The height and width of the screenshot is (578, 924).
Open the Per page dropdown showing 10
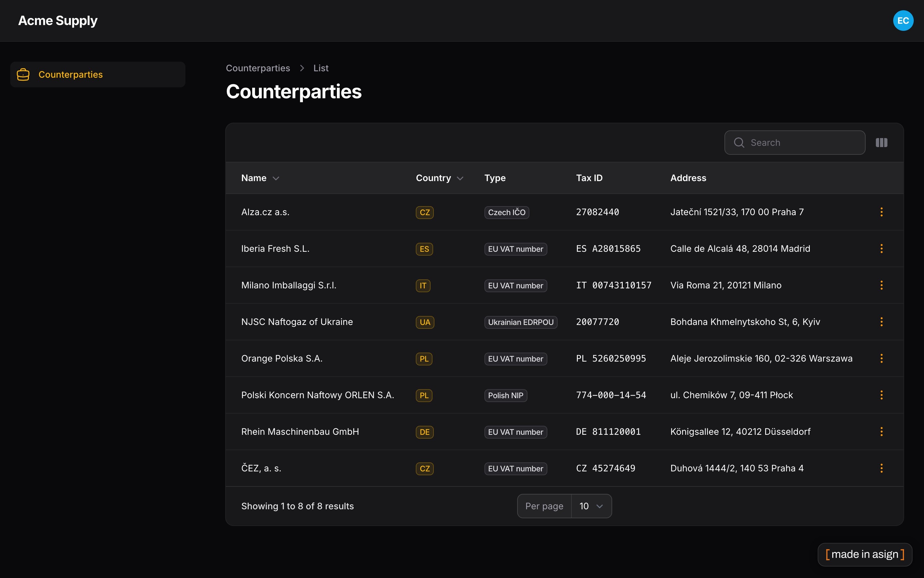click(591, 506)
